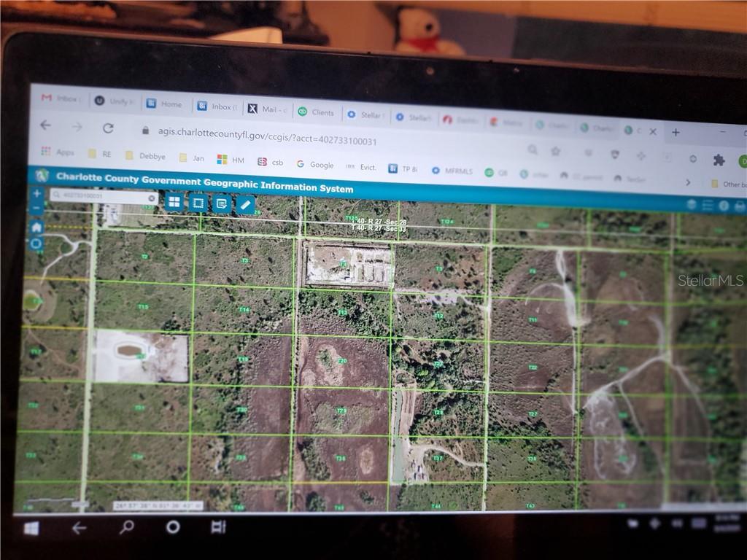Click the my location circle button

coord(36,244)
